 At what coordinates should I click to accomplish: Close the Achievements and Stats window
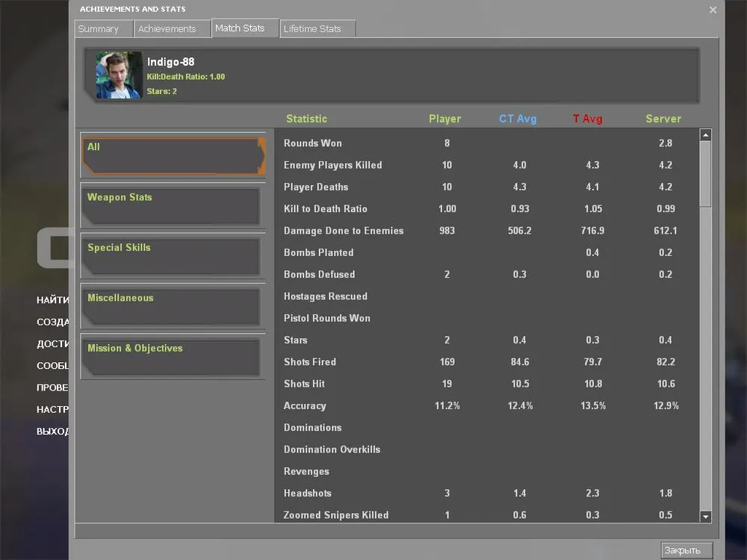[x=713, y=10]
